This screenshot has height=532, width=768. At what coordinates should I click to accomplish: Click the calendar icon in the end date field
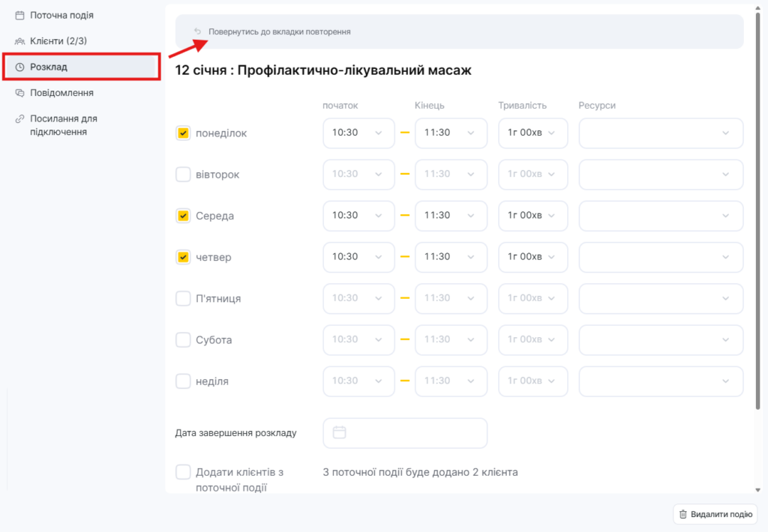pos(339,432)
